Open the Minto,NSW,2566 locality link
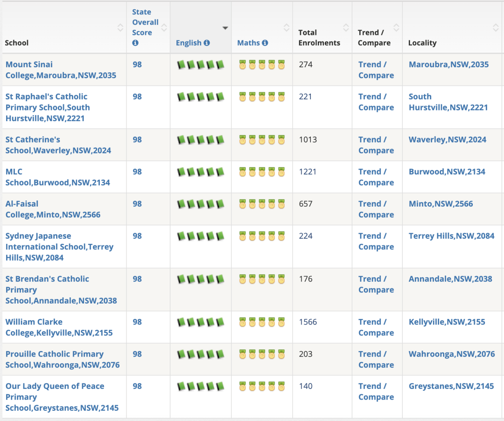This screenshot has width=504, height=421. (441, 204)
